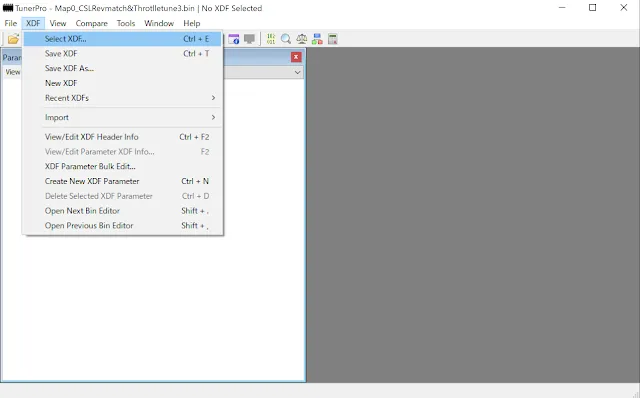Click the magnifying glass search icon

286,39
